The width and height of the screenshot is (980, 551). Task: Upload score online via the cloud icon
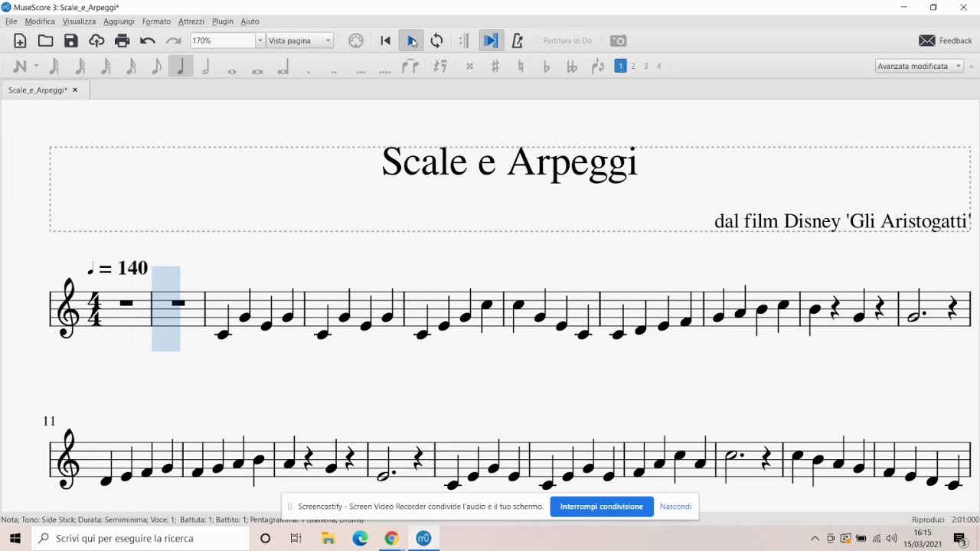coord(96,41)
